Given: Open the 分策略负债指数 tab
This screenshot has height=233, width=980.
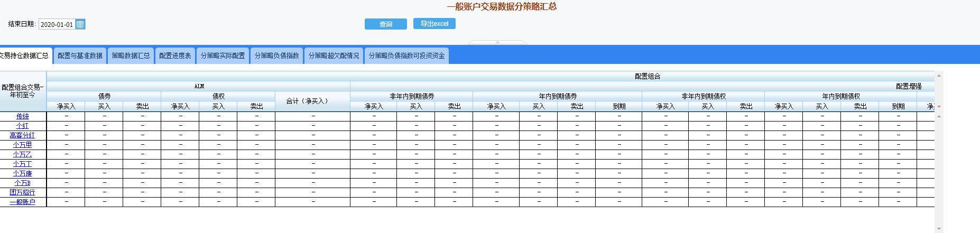Looking at the screenshot, I should (x=276, y=55).
